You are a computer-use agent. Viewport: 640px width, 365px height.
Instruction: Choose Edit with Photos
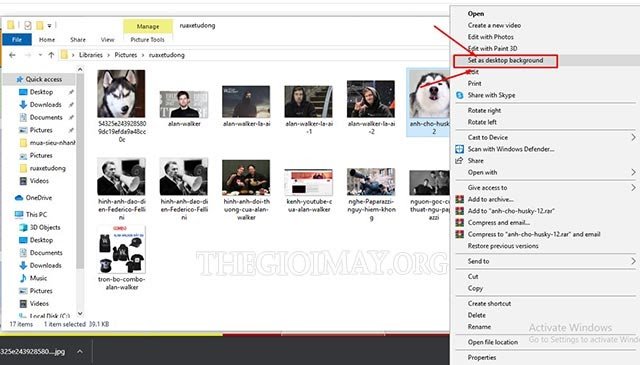(x=491, y=37)
